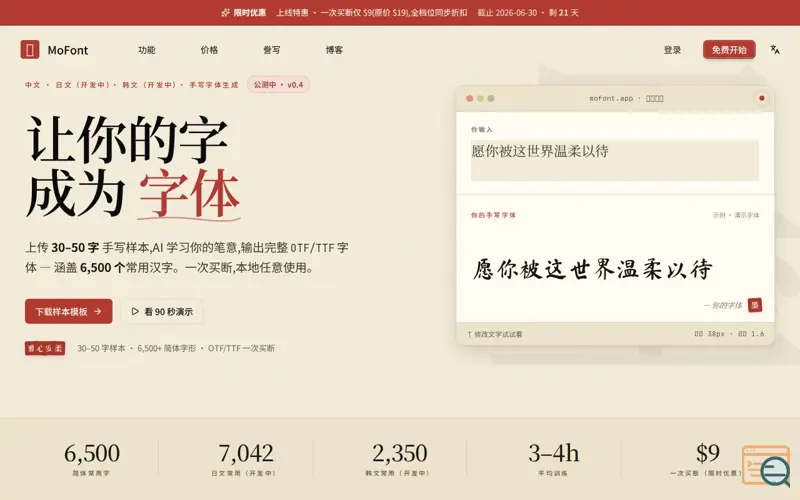Open the 誊写 nav menu item
This screenshot has width=800, height=500.
271,50
